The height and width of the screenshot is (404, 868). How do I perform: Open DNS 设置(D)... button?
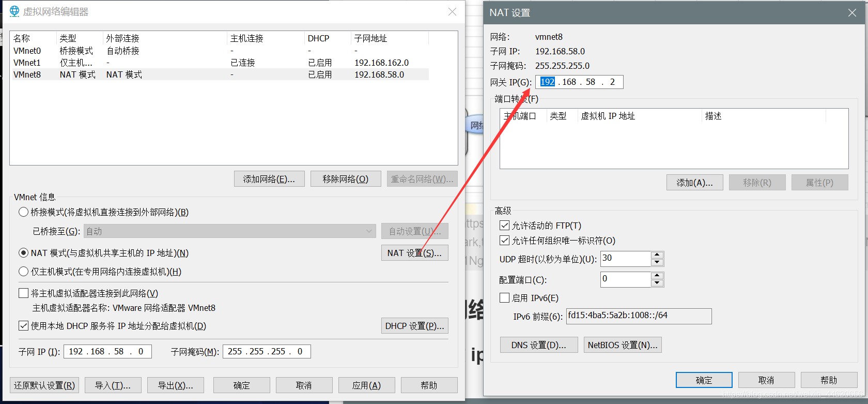point(539,345)
